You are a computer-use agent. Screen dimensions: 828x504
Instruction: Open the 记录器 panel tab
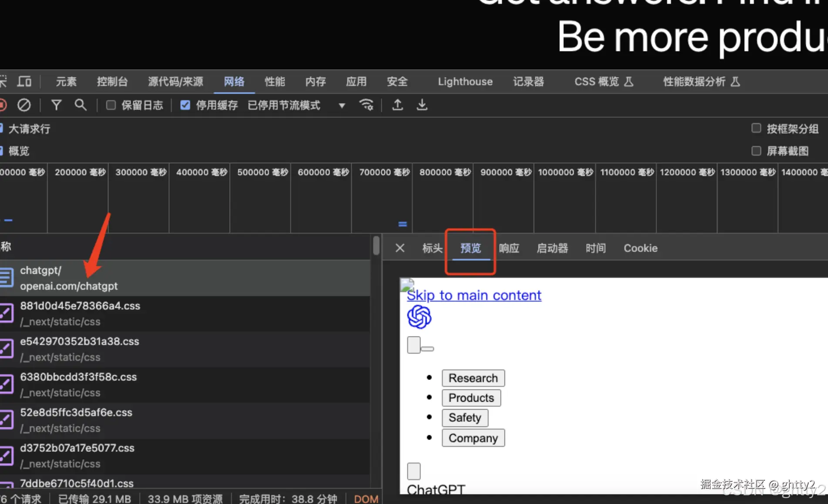point(528,81)
